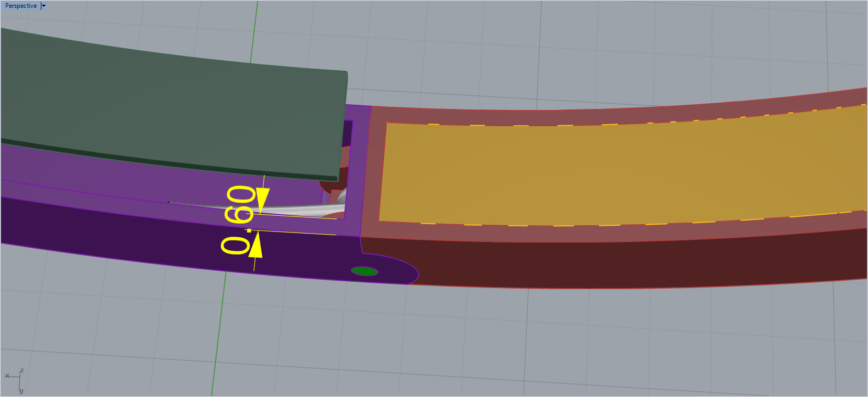Open the Perspective viewport title menu
868x397 pixels.
tap(21, 6)
